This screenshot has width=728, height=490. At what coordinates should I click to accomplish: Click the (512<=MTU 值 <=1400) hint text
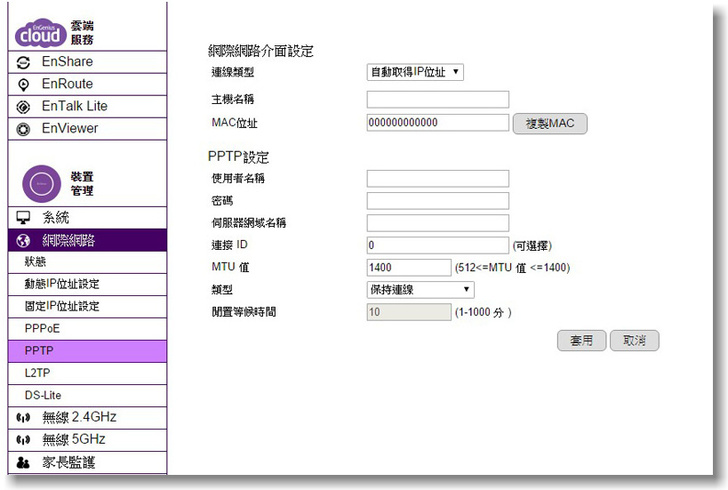pos(512,268)
